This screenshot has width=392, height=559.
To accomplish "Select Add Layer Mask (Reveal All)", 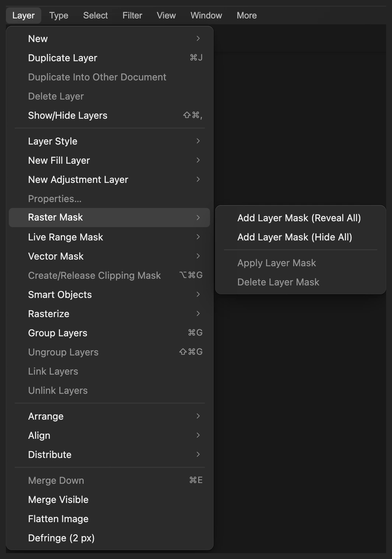I will coord(301,218).
